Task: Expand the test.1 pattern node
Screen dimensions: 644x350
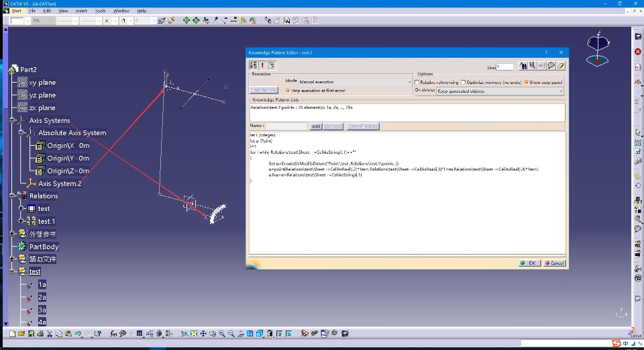Action: [21, 221]
